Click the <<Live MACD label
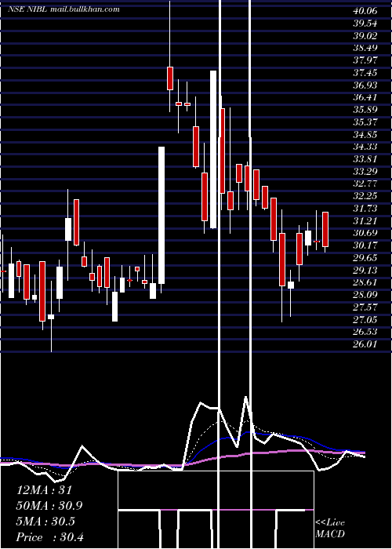Image resolution: width=392 pixels, height=549 pixels. (330, 529)
